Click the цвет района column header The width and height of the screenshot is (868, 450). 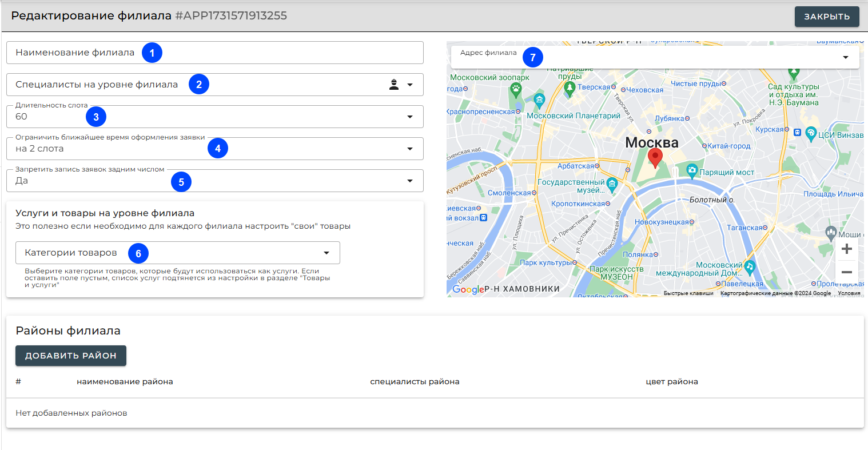coord(672,381)
